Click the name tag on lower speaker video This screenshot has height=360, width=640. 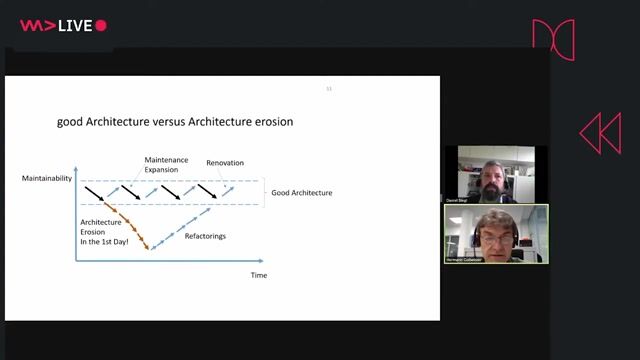coord(464,260)
